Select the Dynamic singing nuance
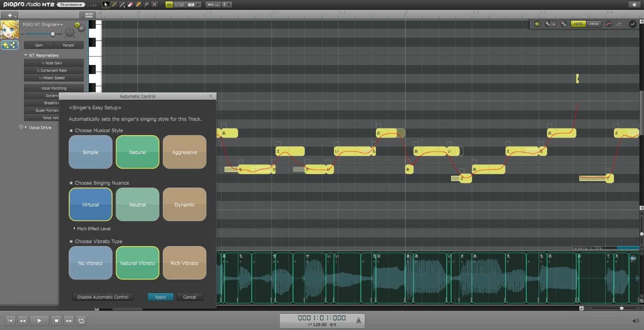 coord(184,205)
